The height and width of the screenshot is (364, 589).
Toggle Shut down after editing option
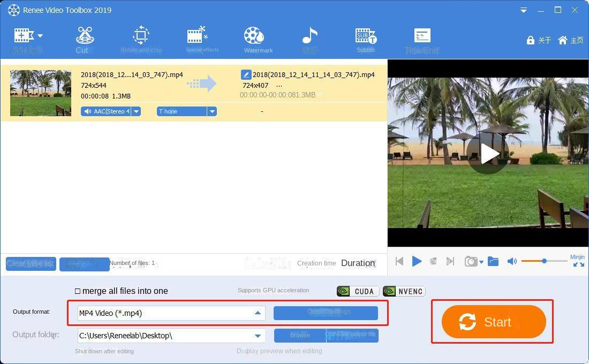pyautogui.click(x=104, y=351)
